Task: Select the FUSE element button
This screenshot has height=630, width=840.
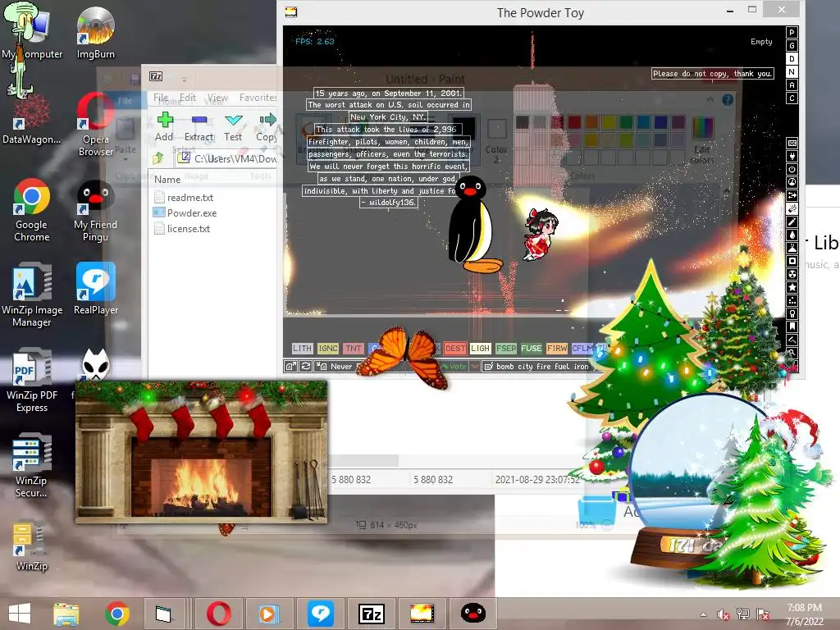Action: [531, 348]
